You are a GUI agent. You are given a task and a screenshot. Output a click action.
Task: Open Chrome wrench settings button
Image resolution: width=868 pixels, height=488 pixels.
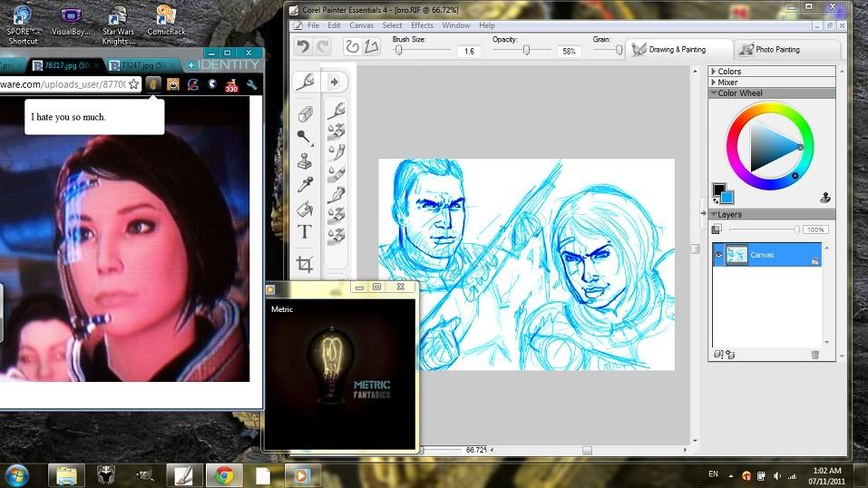click(251, 84)
